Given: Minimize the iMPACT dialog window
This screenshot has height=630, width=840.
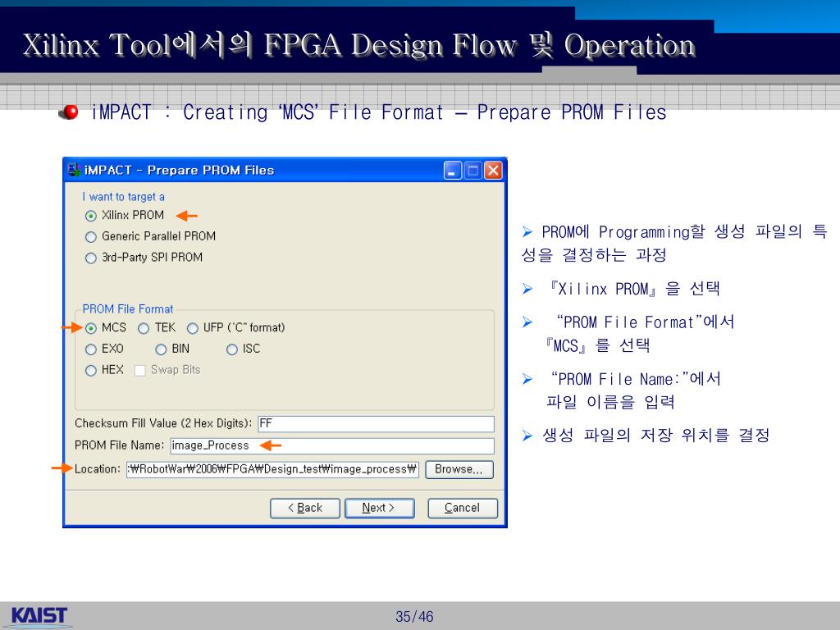Looking at the screenshot, I should 453,171.
